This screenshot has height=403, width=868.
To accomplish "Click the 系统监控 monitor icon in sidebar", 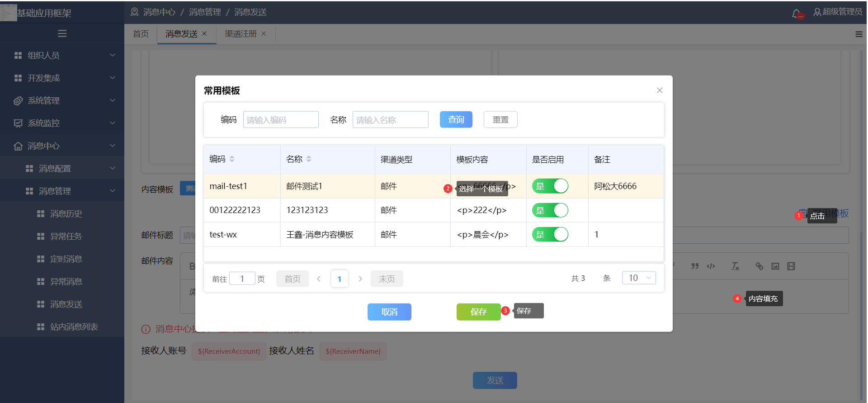I will [18, 123].
